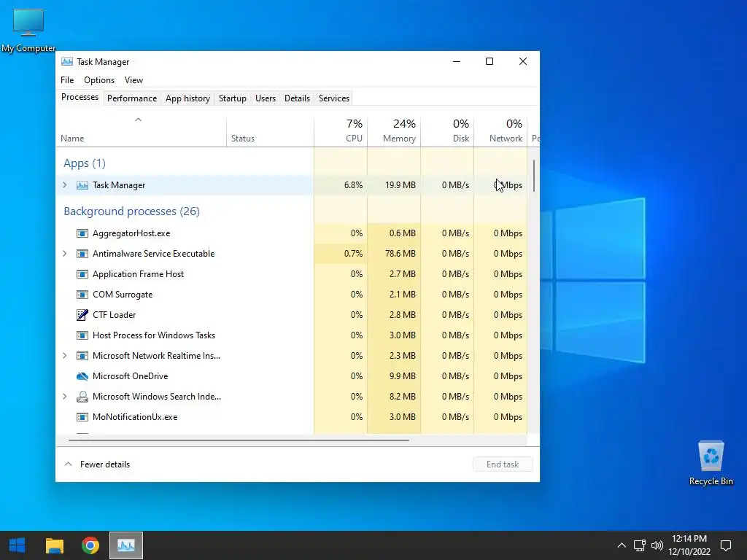Open the View menu

pos(134,80)
